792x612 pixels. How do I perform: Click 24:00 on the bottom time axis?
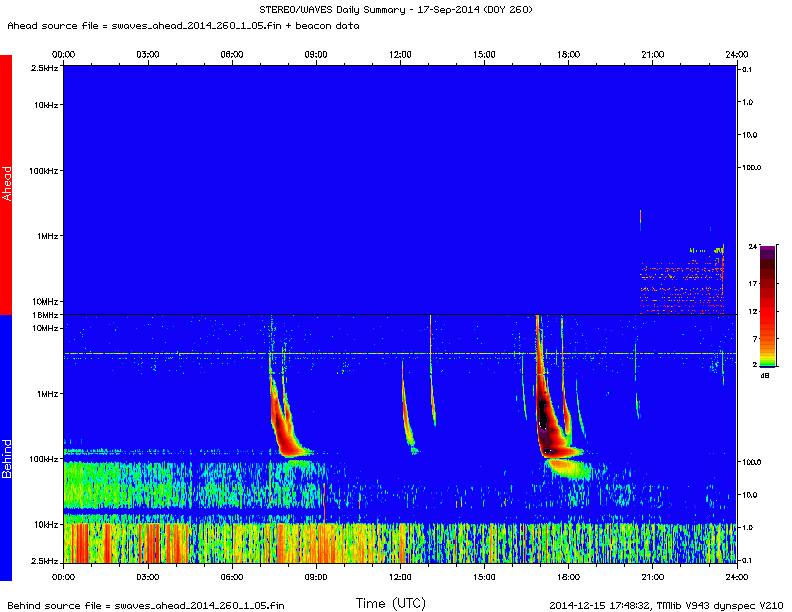tap(736, 577)
